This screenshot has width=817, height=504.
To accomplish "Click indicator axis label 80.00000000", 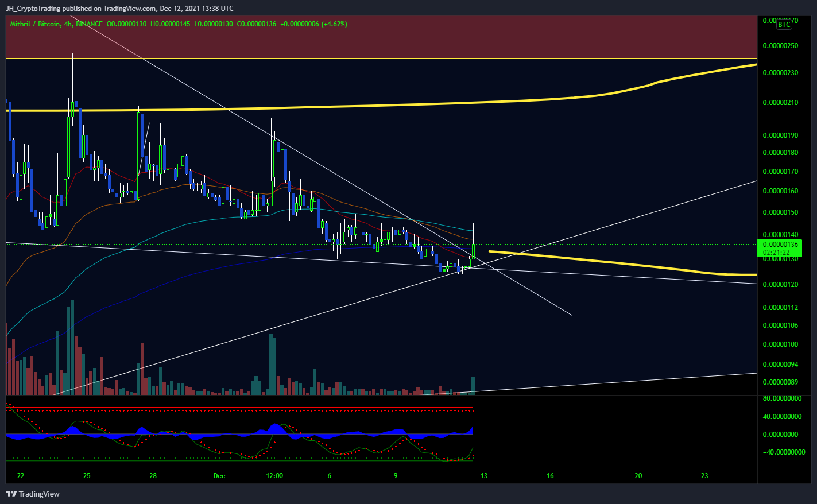I will click(782, 398).
